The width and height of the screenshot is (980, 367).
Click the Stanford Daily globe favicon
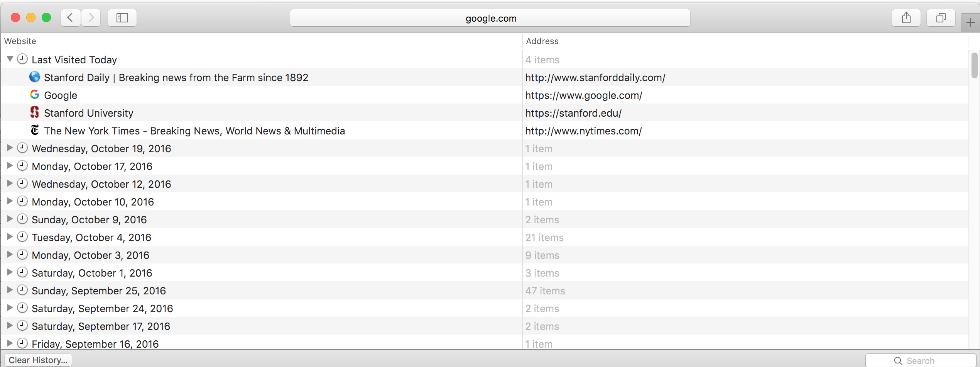pos(35,77)
